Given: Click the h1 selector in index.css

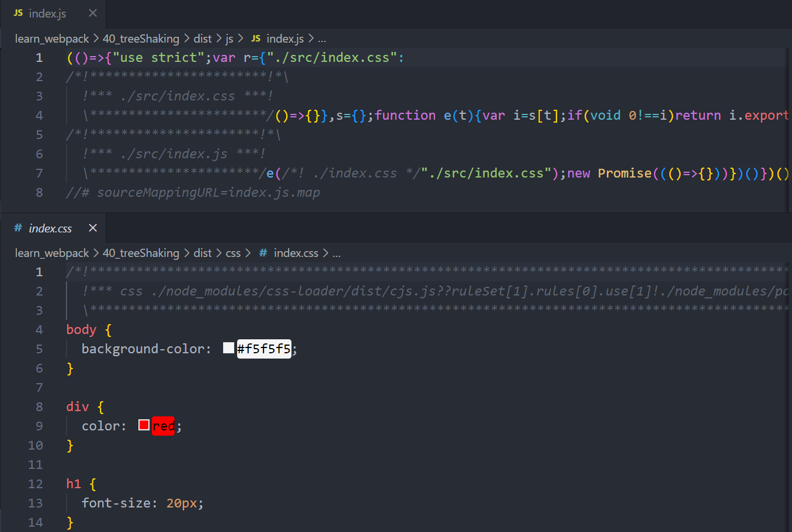Looking at the screenshot, I should [74, 484].
